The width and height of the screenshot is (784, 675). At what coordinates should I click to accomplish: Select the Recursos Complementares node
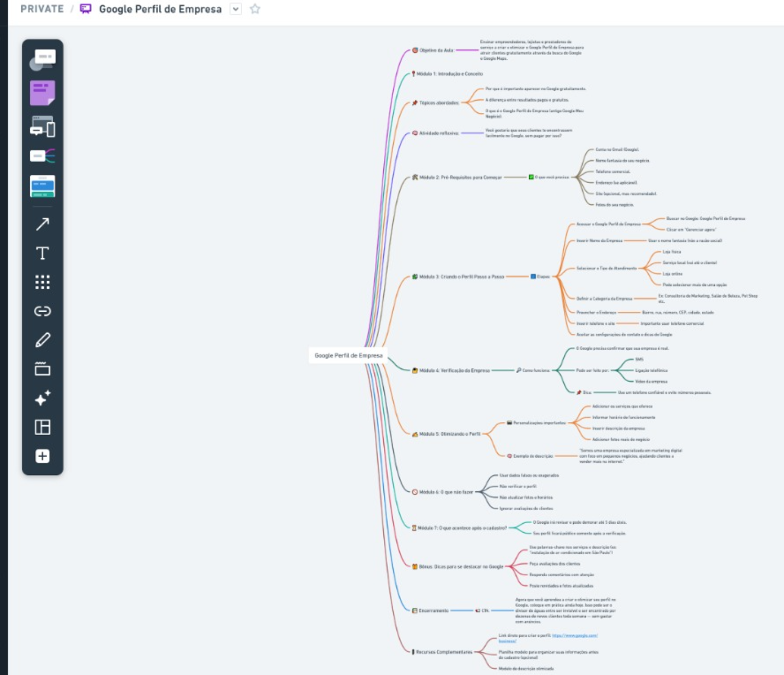point(442,653)
